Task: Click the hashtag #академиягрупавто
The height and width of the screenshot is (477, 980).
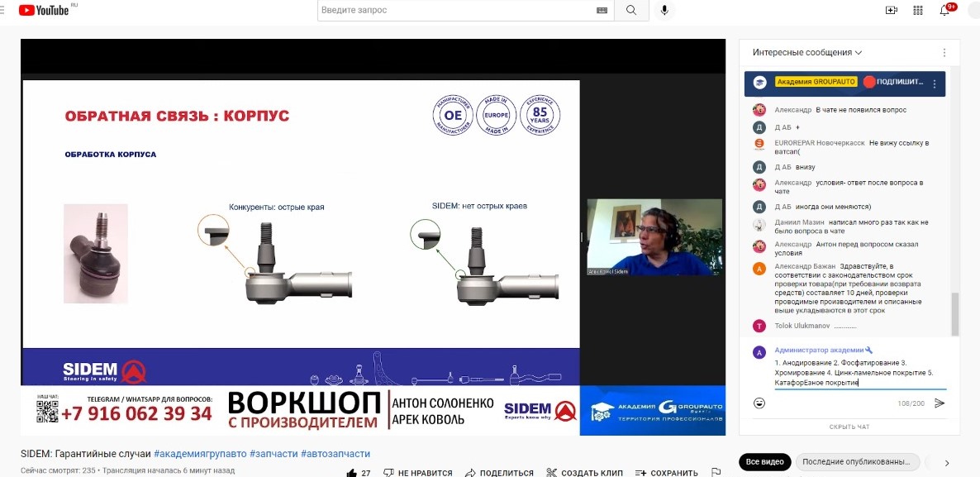Action: tap(199, 454)
